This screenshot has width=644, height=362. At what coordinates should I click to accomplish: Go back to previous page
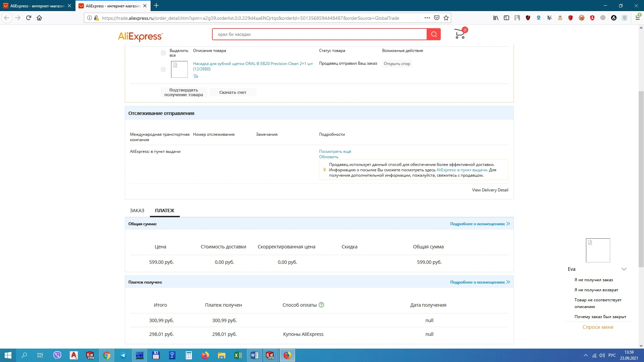(7, 18)
